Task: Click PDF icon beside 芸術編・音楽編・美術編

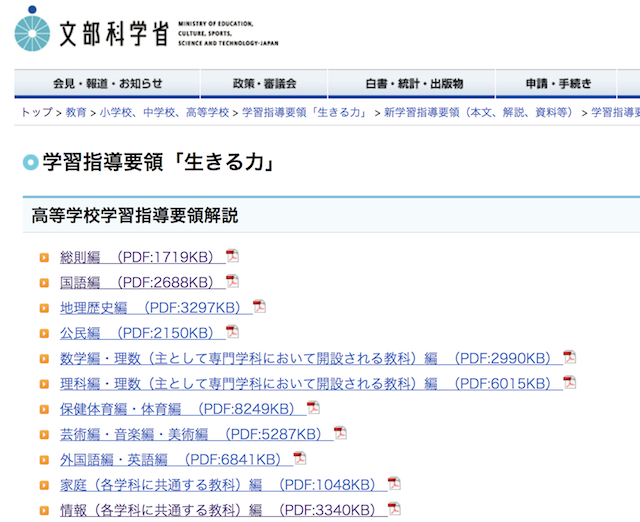Action: (340, 433)
